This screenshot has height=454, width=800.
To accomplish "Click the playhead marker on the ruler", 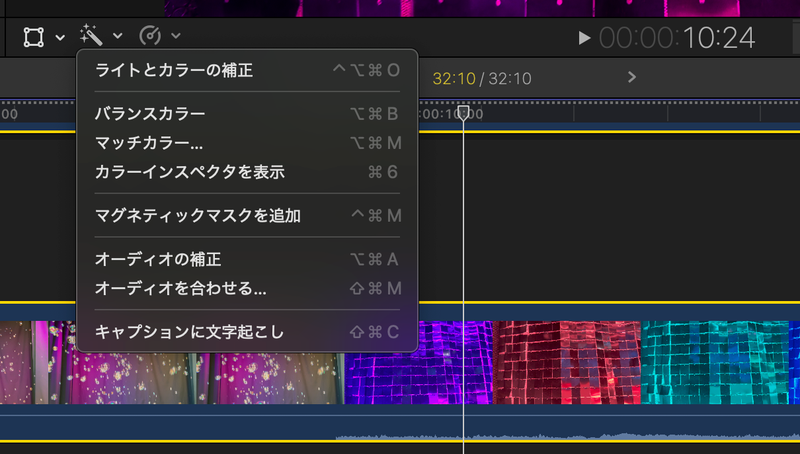I will pos(463,113).
